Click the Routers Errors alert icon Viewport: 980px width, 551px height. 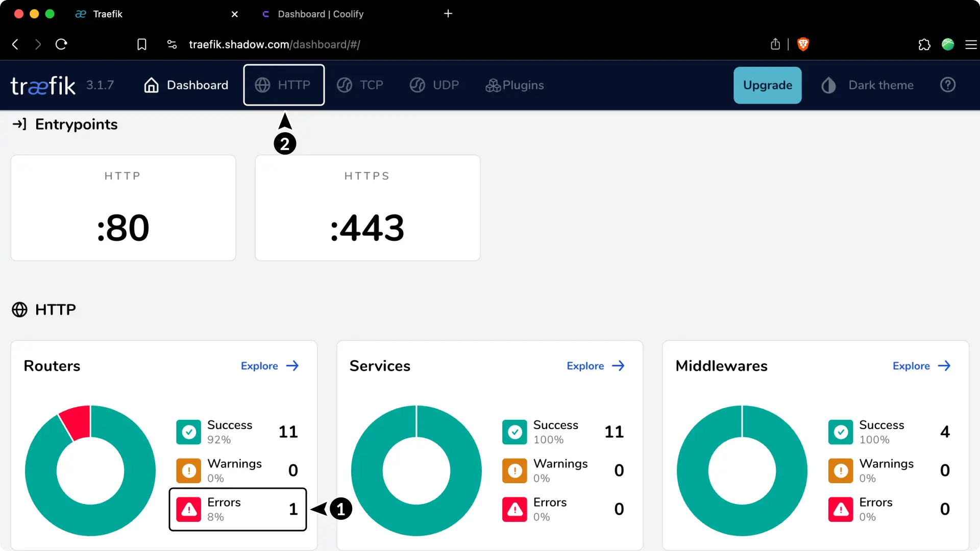pyautogui.click(x=189, y=509)
